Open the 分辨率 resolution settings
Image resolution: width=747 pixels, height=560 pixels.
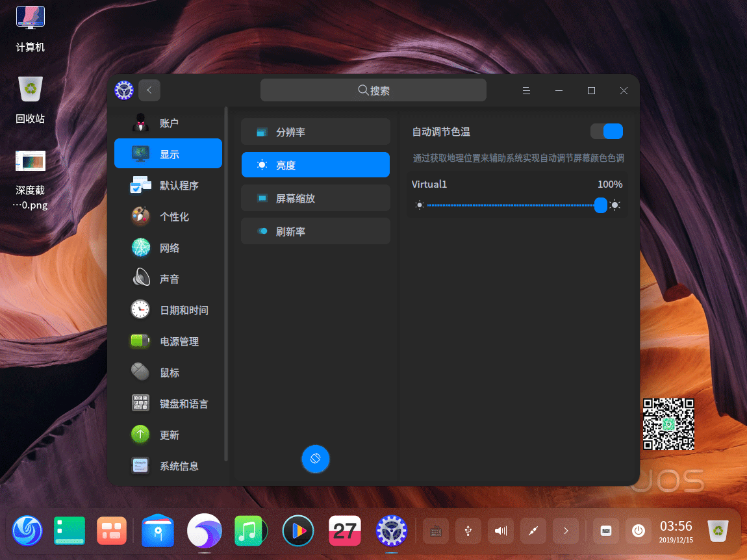(316, 132)
